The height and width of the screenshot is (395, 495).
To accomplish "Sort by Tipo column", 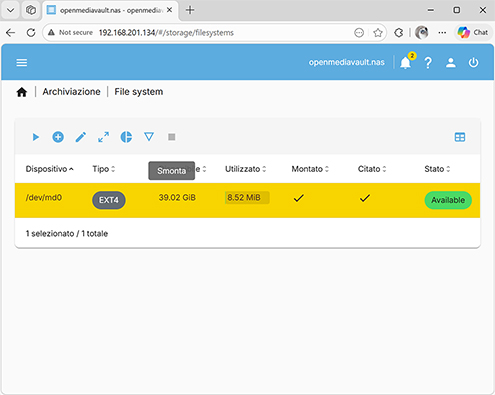I will (x=104, y=169).
